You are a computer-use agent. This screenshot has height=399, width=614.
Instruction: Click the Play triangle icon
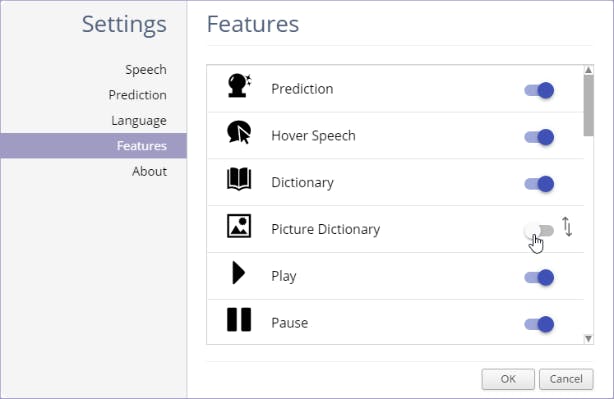click(238, 273)
